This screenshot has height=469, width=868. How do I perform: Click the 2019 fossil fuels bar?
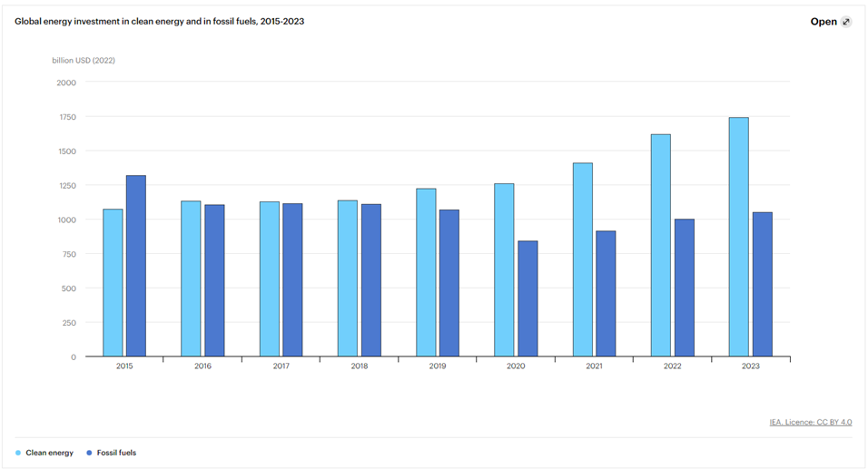pos(449,283)
